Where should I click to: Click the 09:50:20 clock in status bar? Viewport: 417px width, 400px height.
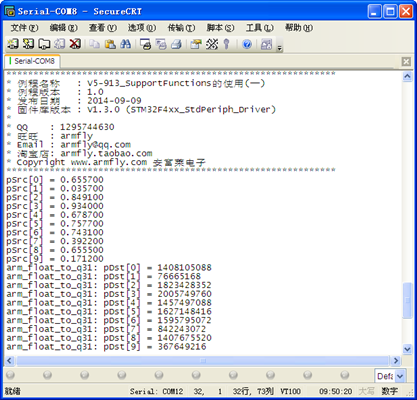coord(335,391)
